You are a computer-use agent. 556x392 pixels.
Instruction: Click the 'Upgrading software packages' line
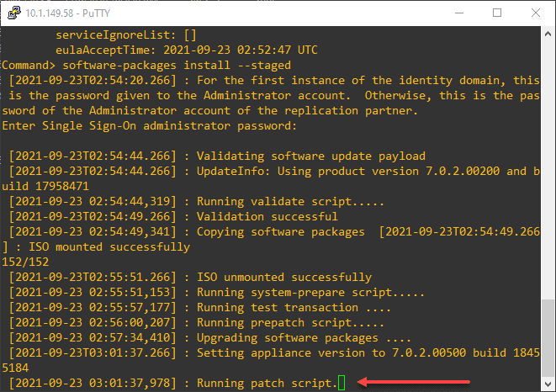[287, 338]
